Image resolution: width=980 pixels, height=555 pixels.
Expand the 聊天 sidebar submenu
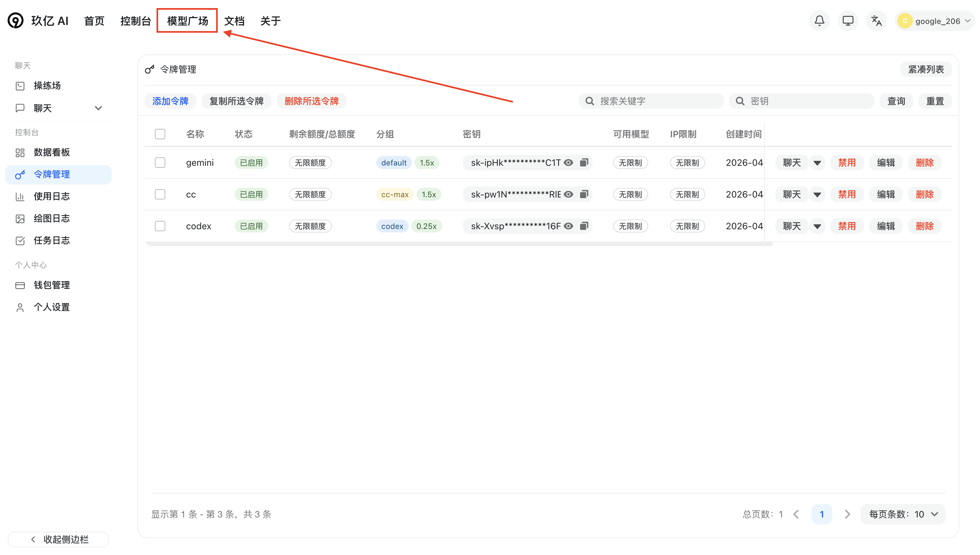point(98,108)
